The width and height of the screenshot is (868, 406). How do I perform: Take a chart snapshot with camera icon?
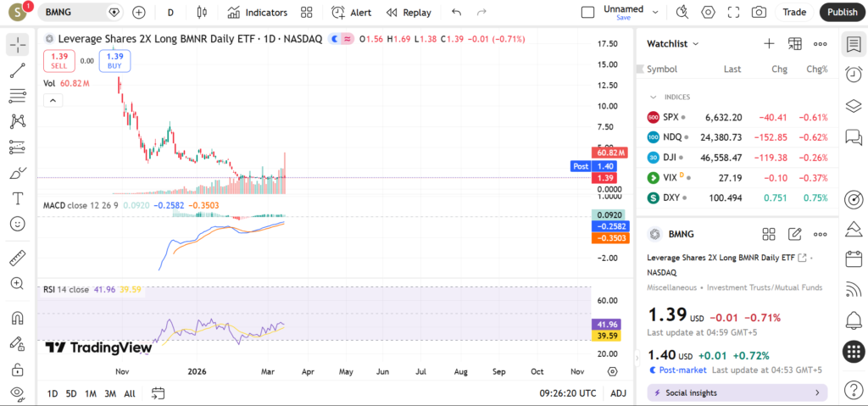click(759, 13)
